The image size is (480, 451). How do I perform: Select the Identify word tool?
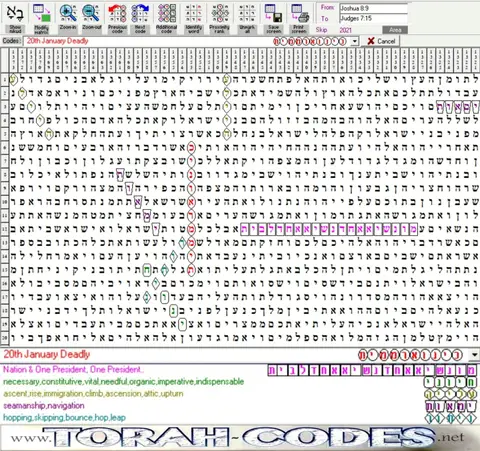pos(193,18)
